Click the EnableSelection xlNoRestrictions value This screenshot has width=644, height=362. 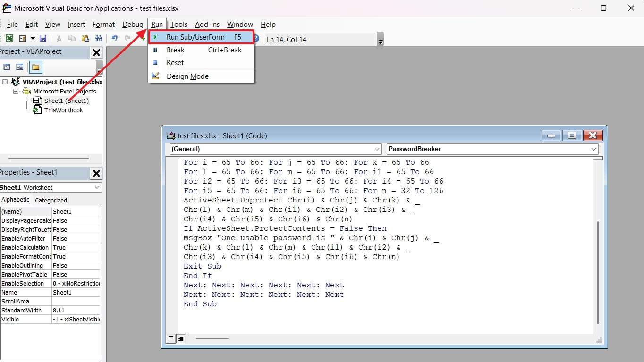coord(76,284)
